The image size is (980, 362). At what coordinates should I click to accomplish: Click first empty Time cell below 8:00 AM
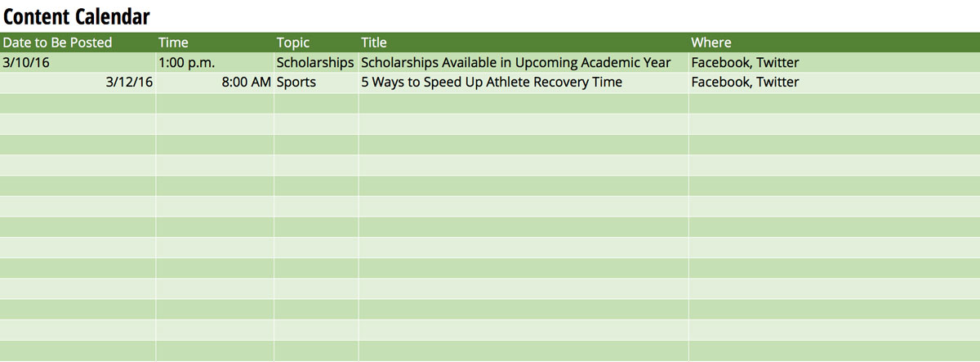tap(215, 103)
